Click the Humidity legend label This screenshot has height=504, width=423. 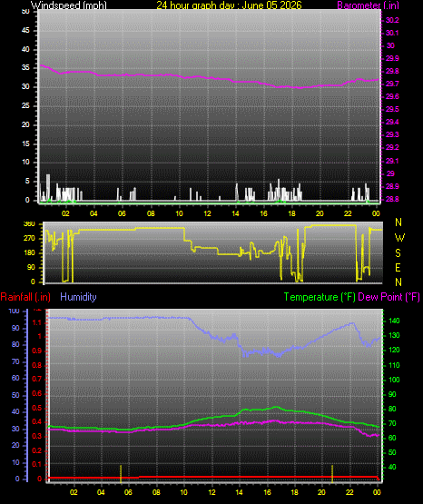[78, 297]
